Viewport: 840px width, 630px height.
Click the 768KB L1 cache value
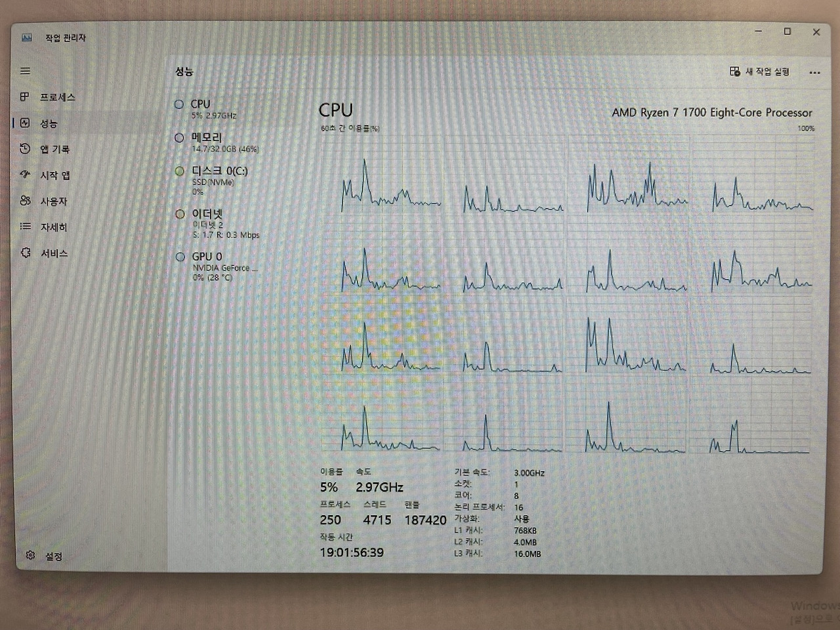click(525, 530)
